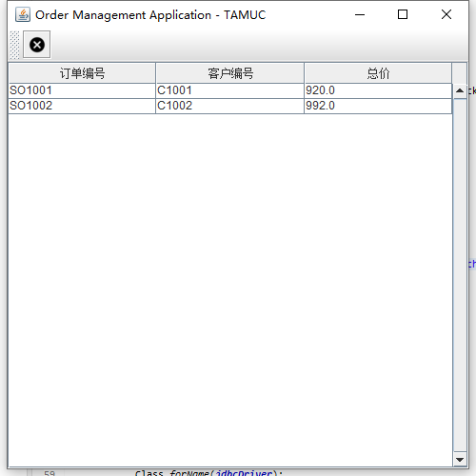Click the empty table area below the rows
476x476 pixels.
(x=230, y=290)
